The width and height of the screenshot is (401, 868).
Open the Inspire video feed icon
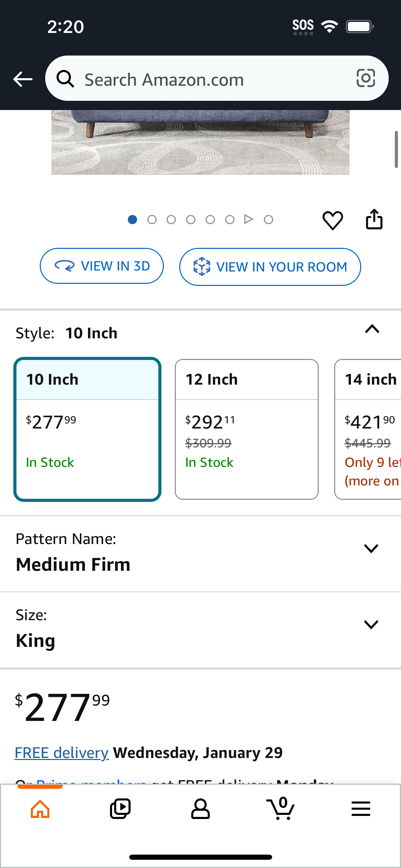coord(120,809)
